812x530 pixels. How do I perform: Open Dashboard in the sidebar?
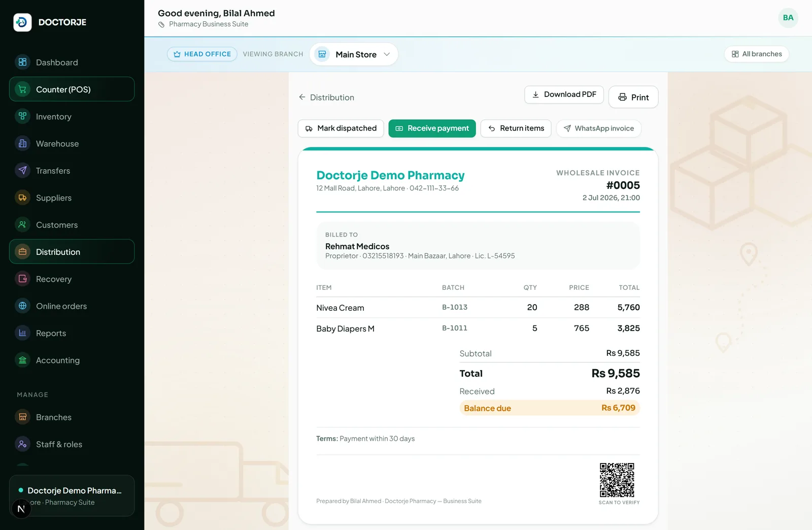click(x=72, y=62)
